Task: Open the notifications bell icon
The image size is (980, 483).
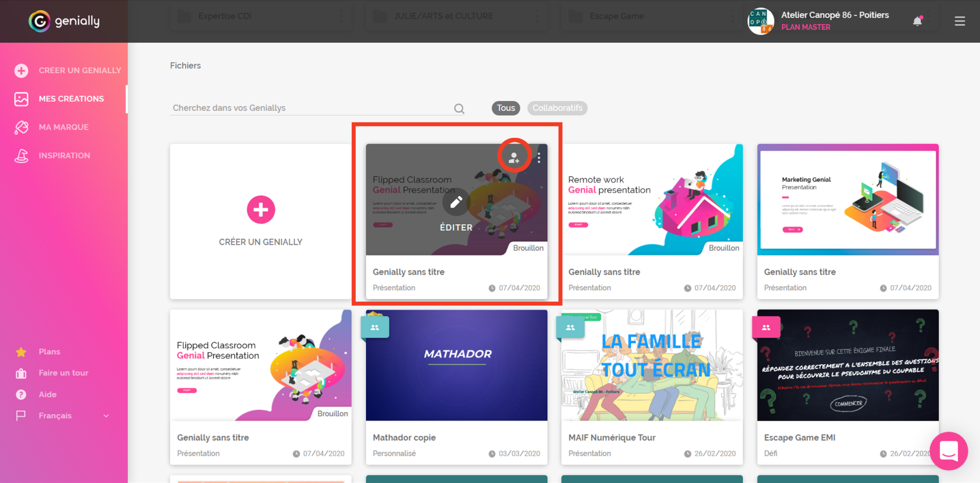Action: click(917, 21)
